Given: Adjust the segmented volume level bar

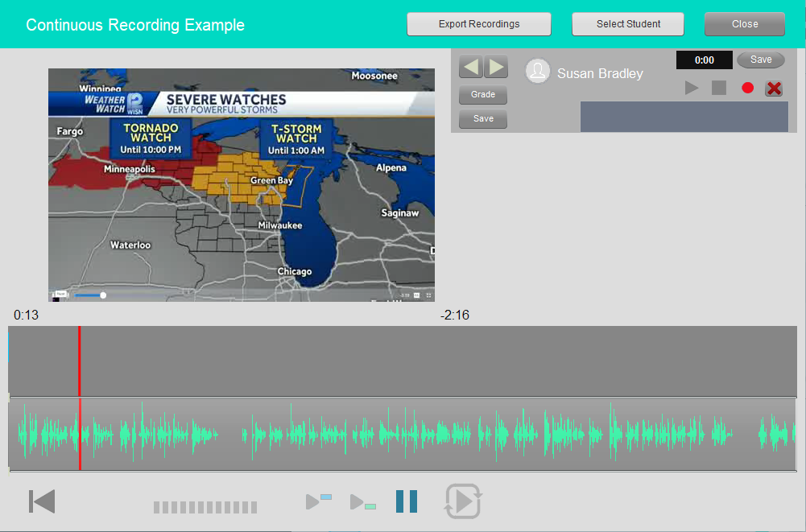Looking at the screenshot, I should (x=205, y=507).
